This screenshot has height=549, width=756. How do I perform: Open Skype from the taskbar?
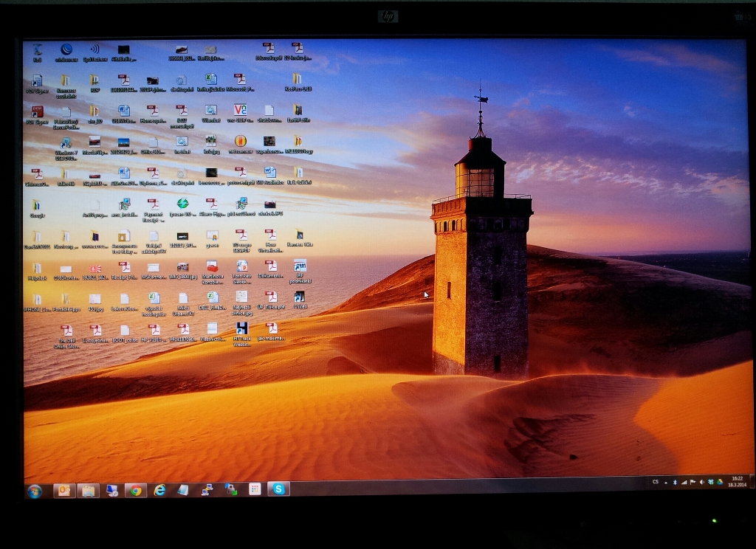point(278,488)
